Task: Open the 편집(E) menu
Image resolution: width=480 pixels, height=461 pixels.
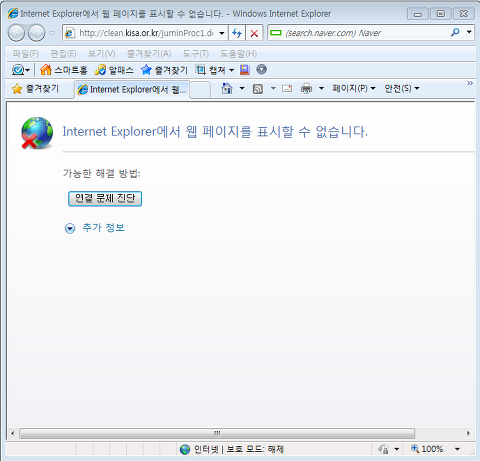Action: pyautogui.click(x=63, y=54)
